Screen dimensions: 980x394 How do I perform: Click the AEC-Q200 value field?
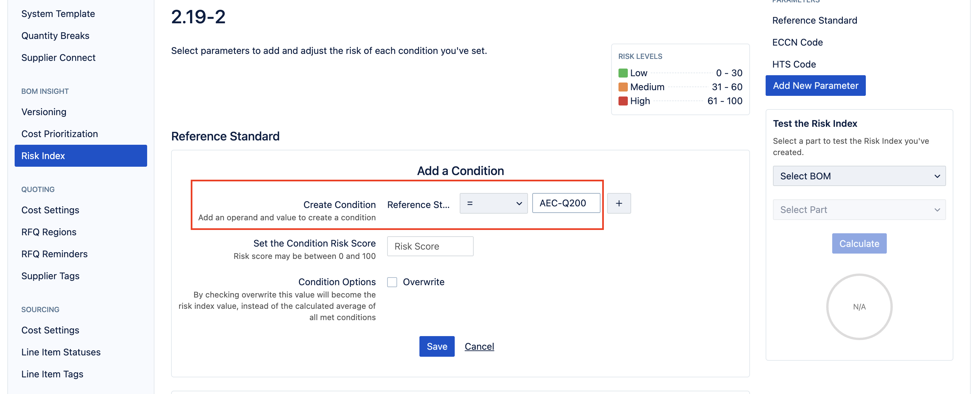(566, 203)
